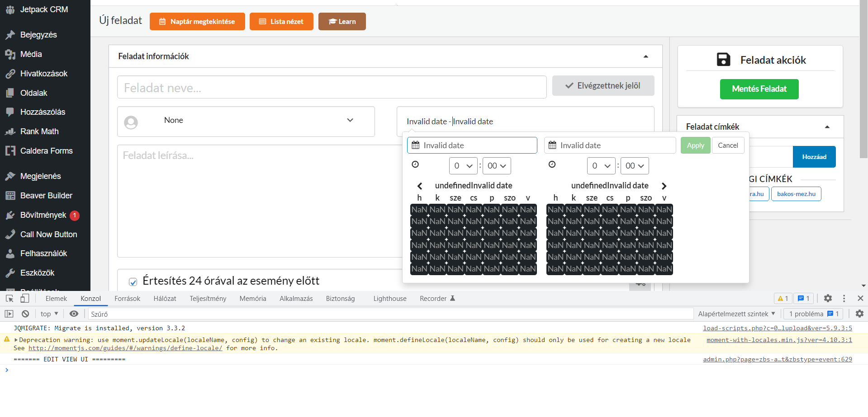Click the warnings count badge in DevTools
The width and height of the screenshot is (868, 417).
[x=783, y=298]
